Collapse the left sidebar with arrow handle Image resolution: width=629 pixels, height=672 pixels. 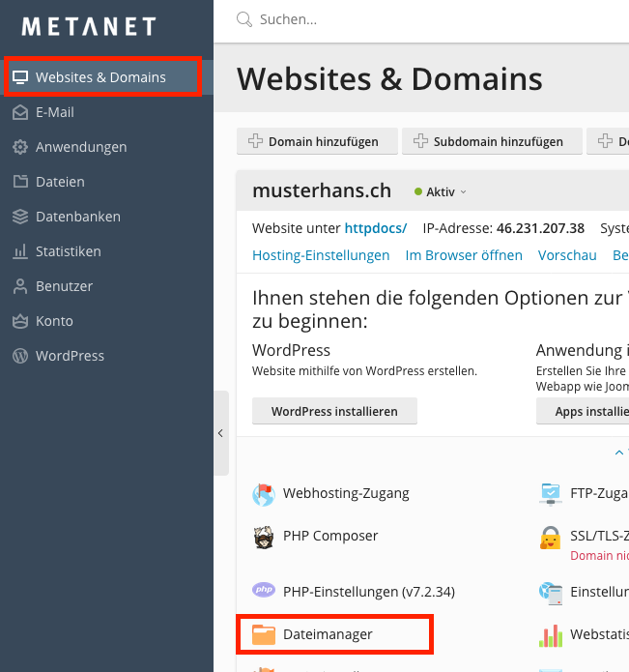(220, 433)
